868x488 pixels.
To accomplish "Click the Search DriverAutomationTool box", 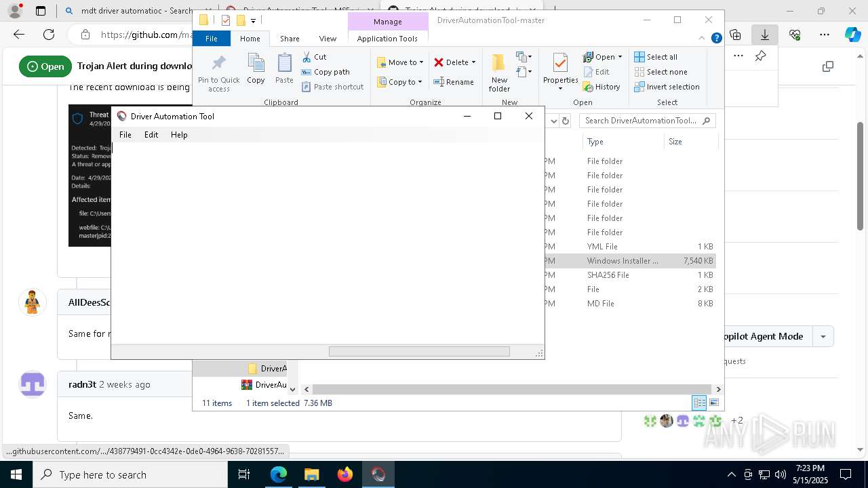I will tap(648, 121).
